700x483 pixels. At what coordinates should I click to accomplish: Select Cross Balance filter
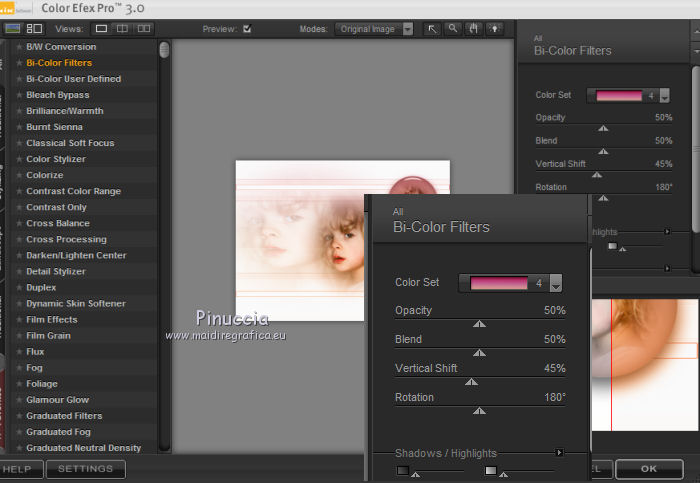(58, 223)
